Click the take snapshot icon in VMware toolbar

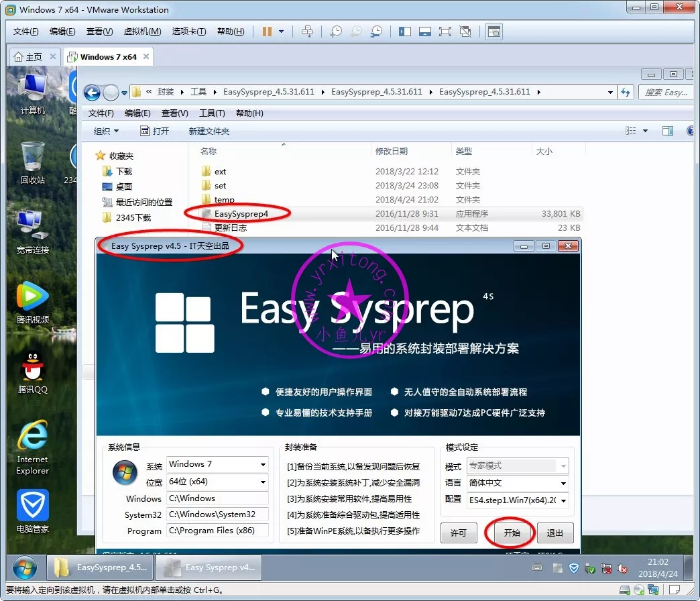coord(335,32)
